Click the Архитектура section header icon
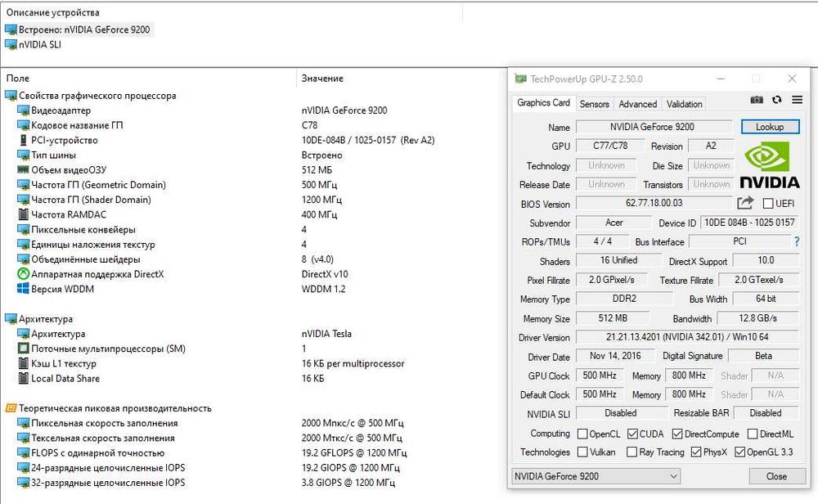 tap(11, 319)
